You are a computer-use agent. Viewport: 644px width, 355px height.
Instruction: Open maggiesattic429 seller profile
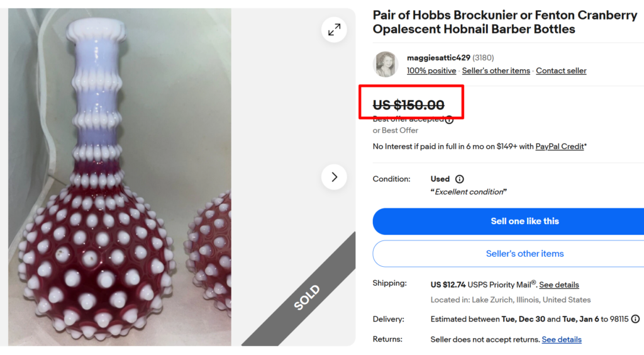(x=438, y=58)
